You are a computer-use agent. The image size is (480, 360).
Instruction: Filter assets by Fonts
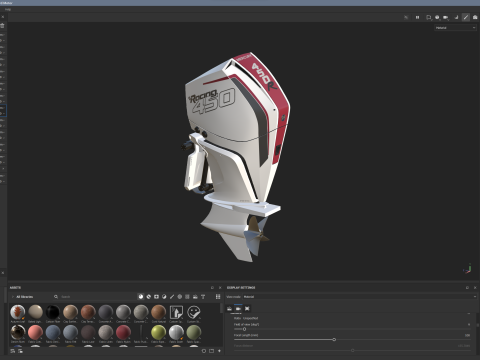tap(203, 296)
